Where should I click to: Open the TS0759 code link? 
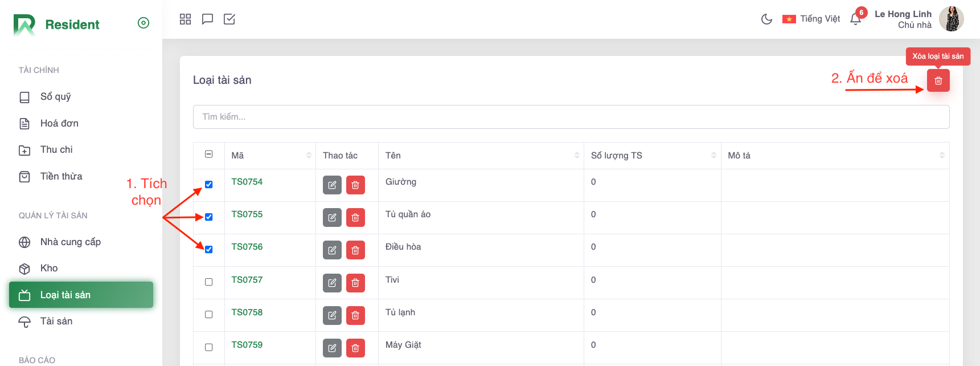pos(247,345)
